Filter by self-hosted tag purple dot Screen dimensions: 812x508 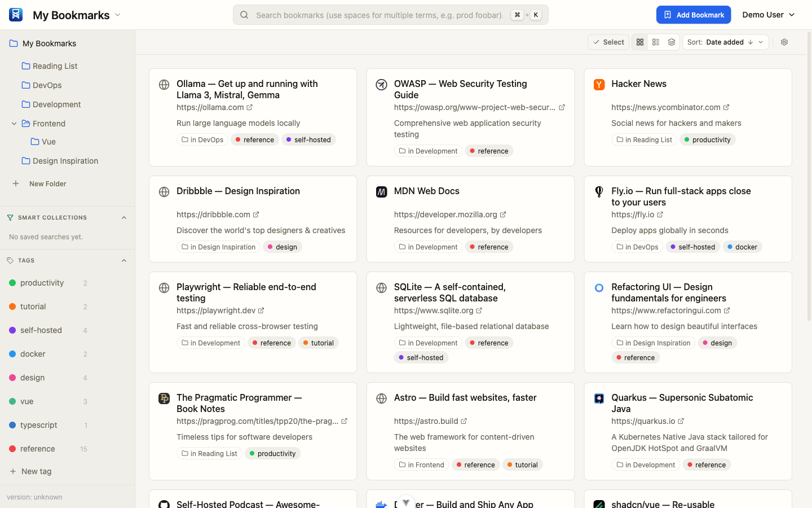pyautogui.click(x=12, y=330)
